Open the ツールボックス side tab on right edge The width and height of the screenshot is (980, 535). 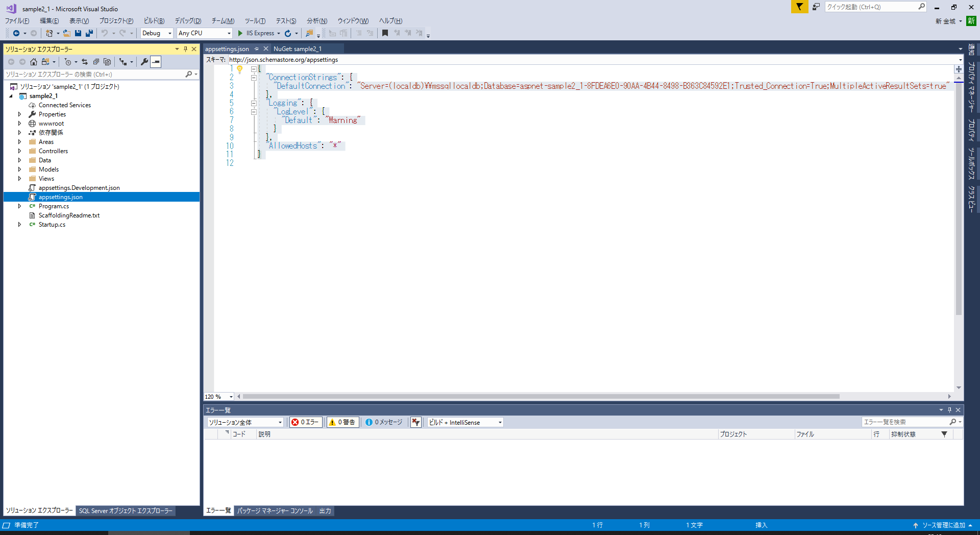[x=971, y=163]
